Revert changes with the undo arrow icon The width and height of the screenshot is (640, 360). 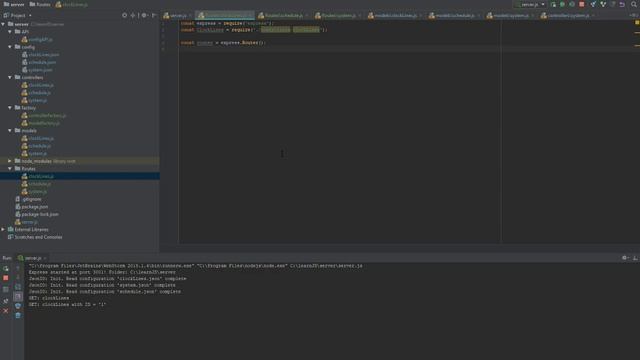click(622, 4)
